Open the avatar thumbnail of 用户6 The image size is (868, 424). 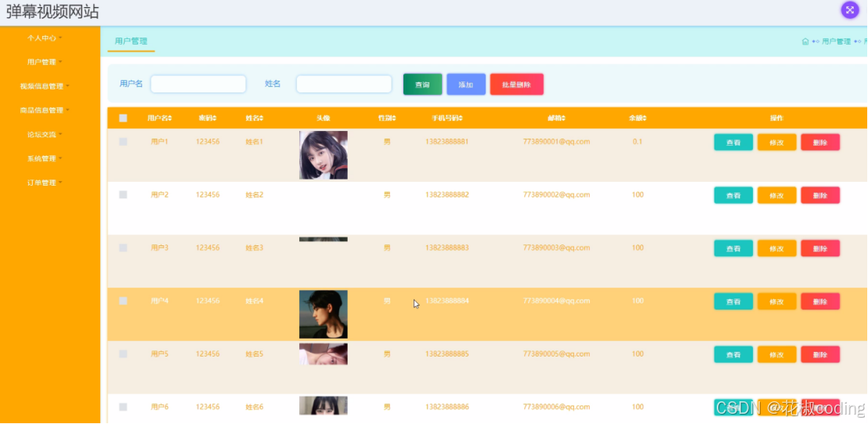tap(324, 406)
